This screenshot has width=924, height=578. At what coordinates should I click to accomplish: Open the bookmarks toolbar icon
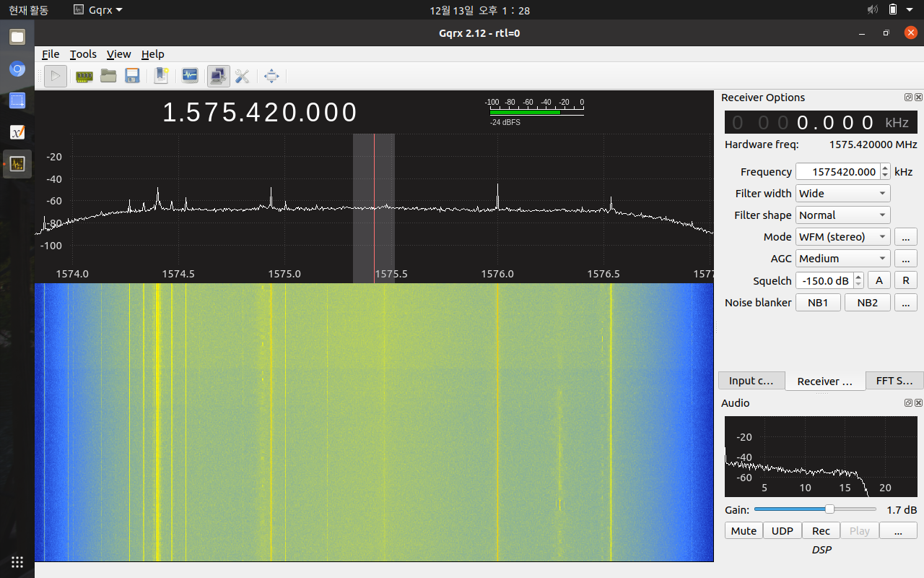pos(161,76)
